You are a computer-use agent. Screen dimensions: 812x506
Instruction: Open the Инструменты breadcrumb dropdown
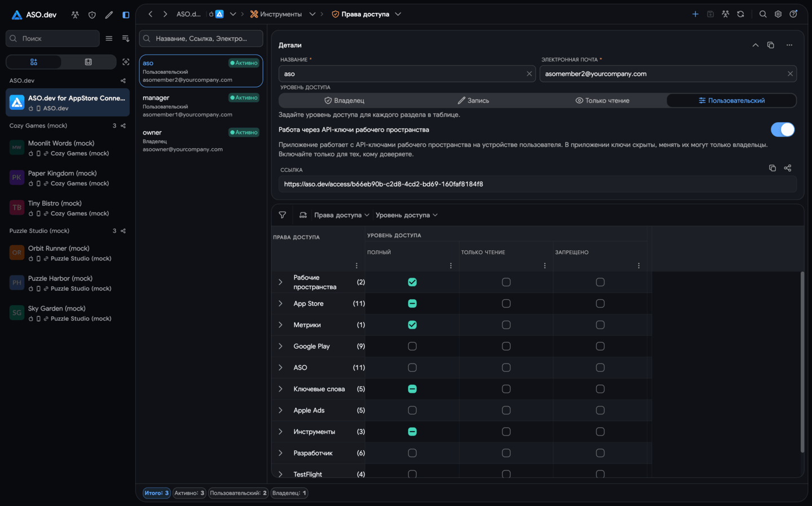[312, 14]
